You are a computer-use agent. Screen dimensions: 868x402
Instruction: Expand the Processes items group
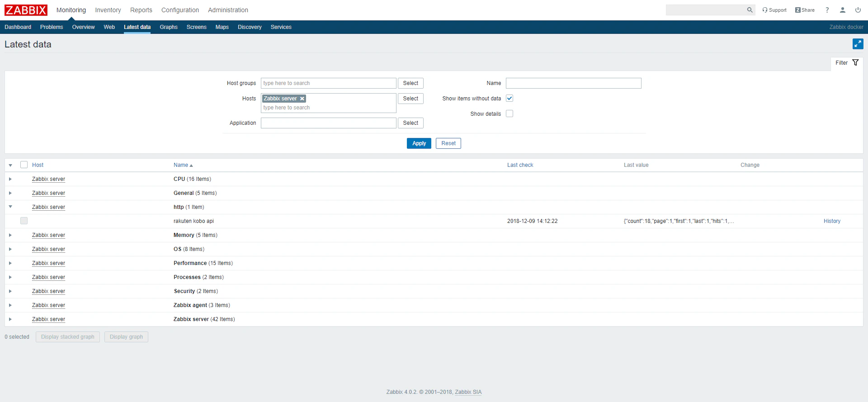click(10, 277)
